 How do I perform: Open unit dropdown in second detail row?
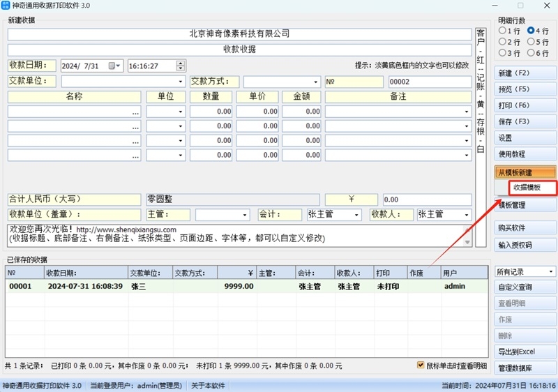click(x=181, y=126)
